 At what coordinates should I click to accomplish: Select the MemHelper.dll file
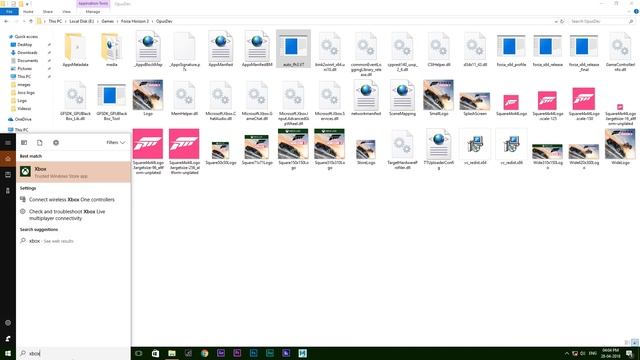pyautogui.click(x=184, y=99)
